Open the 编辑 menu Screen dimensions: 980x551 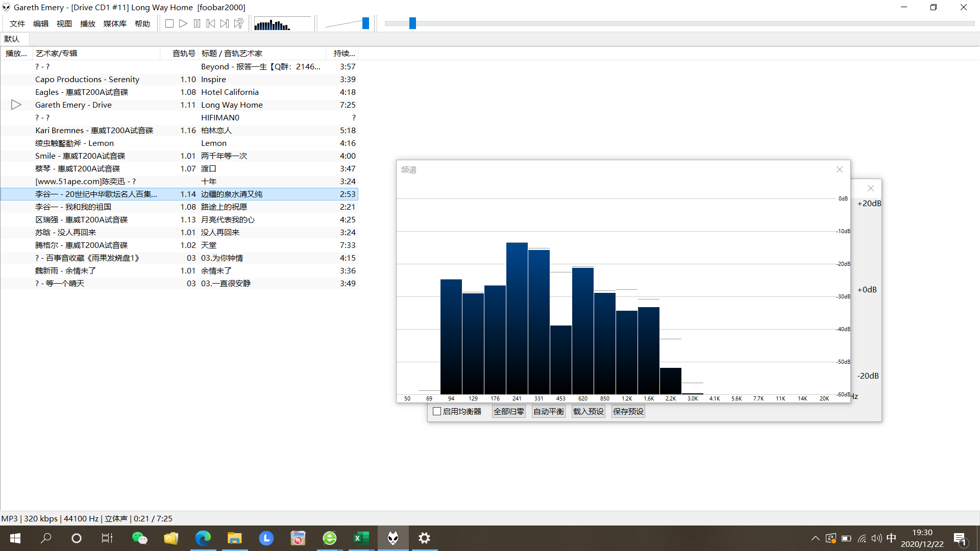41,23
